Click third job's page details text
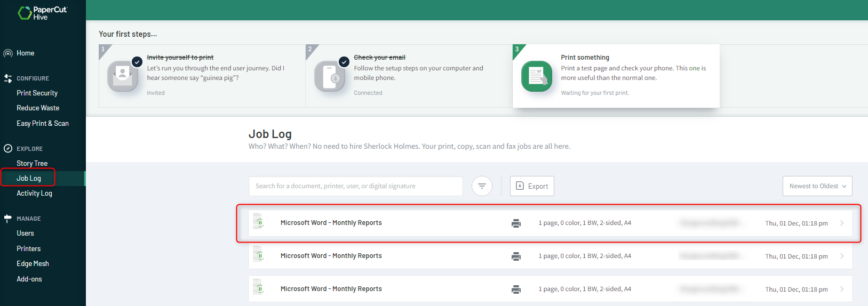The image size is (868, 306). coord(585,289)
